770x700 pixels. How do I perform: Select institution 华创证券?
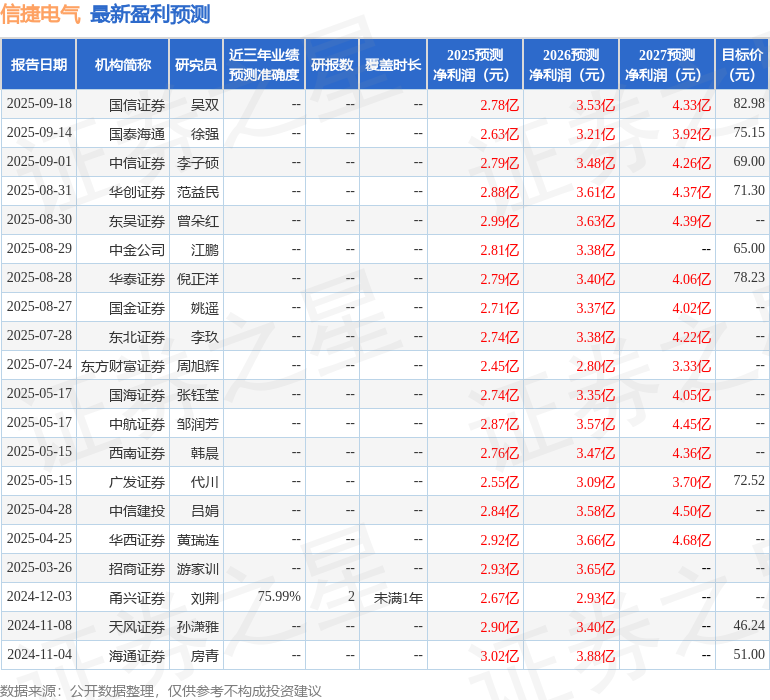(x=137, y=192)
